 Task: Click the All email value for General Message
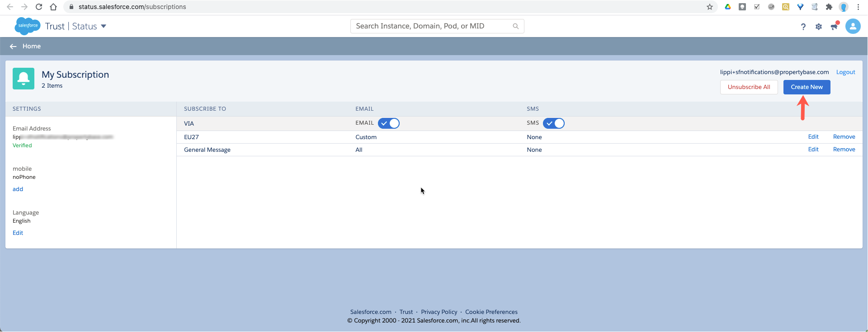[x=359, y=150]
